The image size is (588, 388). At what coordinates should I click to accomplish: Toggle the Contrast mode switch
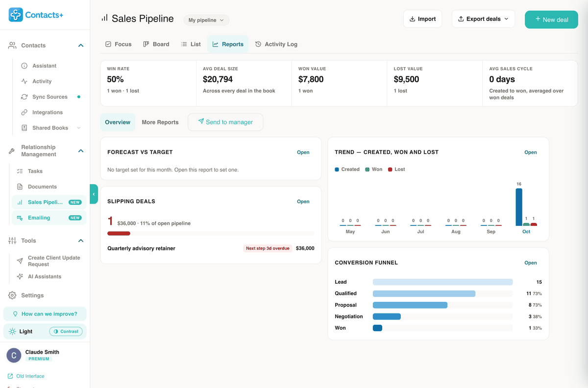[66, 332]
